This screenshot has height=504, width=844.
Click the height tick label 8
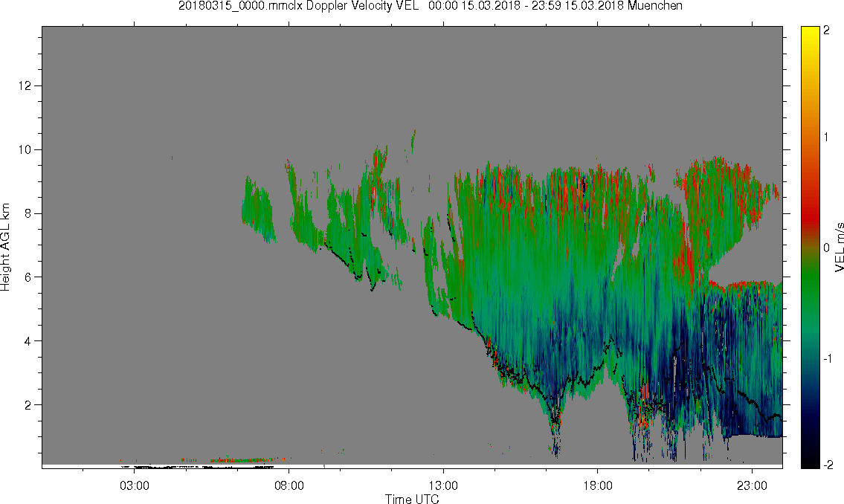pos(28,213)
